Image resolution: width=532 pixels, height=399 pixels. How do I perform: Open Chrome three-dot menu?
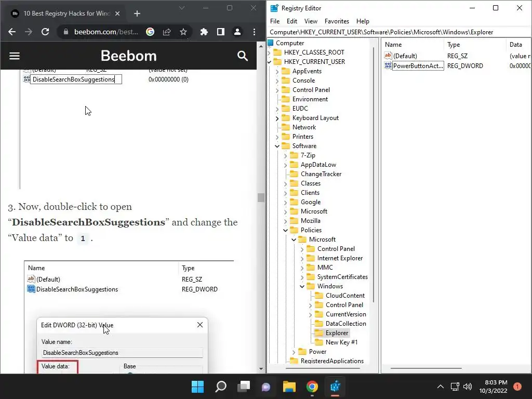[x=254, y=32]
